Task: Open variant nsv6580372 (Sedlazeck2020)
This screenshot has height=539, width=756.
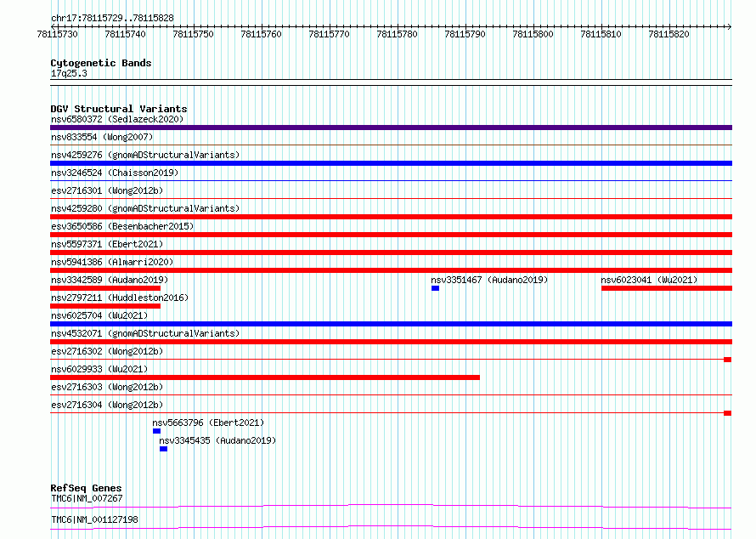Action: (x=117, y=119)
